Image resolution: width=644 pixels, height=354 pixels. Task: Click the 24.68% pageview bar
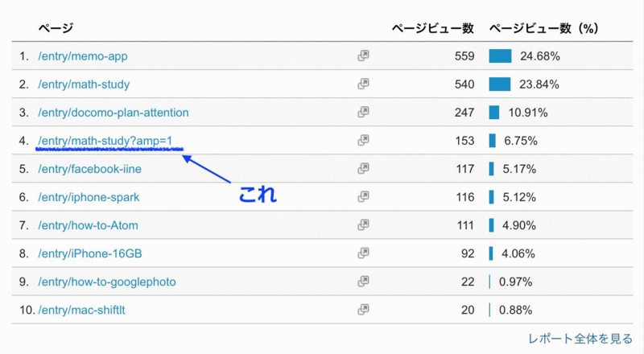tap(500, 56)
